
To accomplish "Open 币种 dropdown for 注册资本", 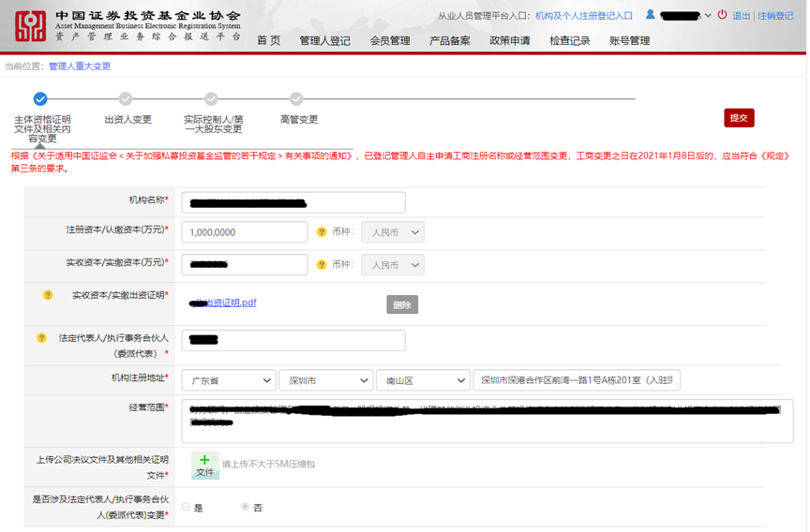I will [393, 232].
